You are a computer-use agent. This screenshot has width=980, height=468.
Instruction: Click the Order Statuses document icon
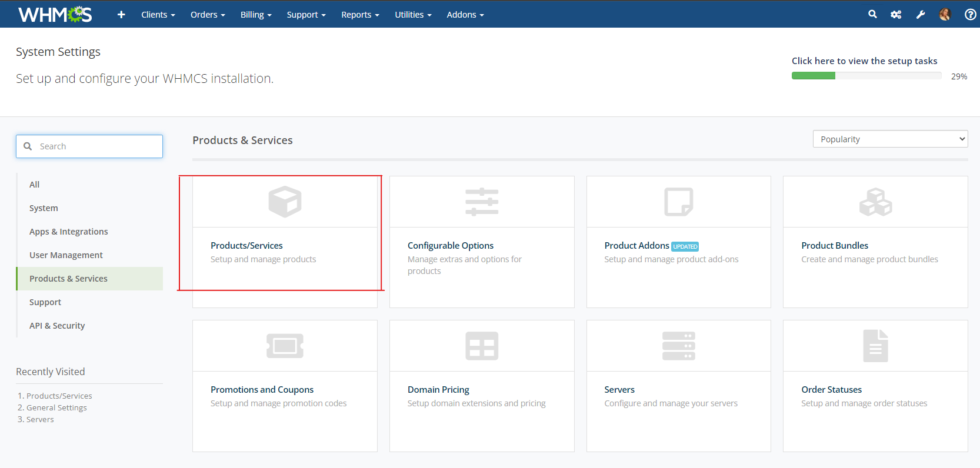coord(875,346)
